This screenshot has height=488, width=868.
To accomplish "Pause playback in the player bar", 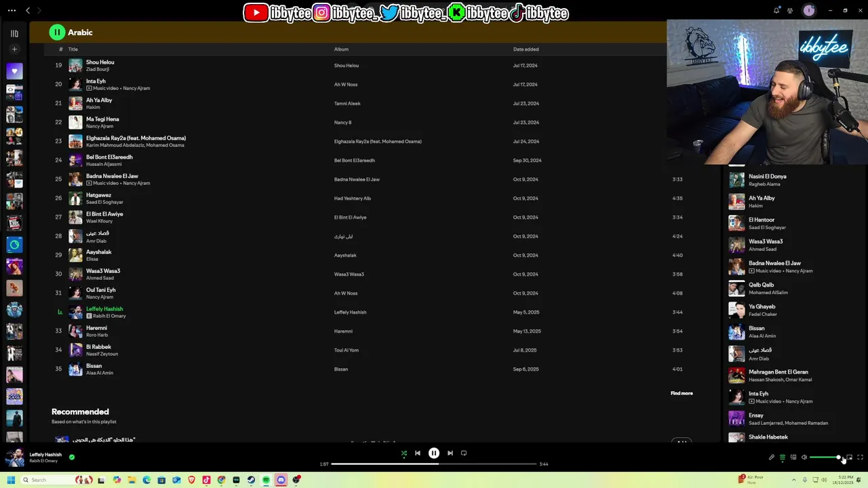I will [434, 453].
